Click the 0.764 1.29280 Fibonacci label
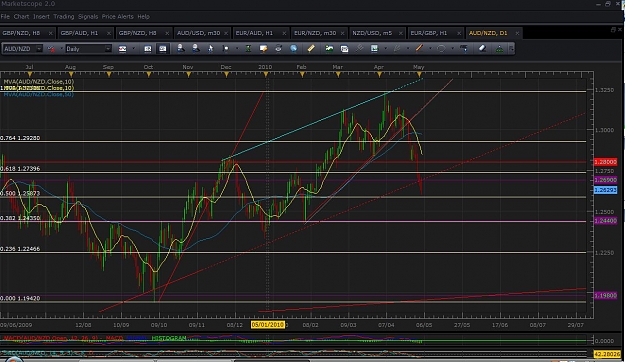The image size is (625, 362). tap(20, 138)
